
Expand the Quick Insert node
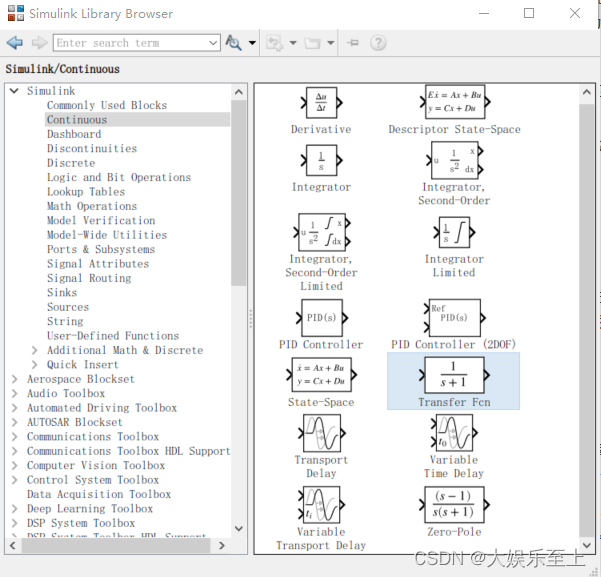click(34, 365)
